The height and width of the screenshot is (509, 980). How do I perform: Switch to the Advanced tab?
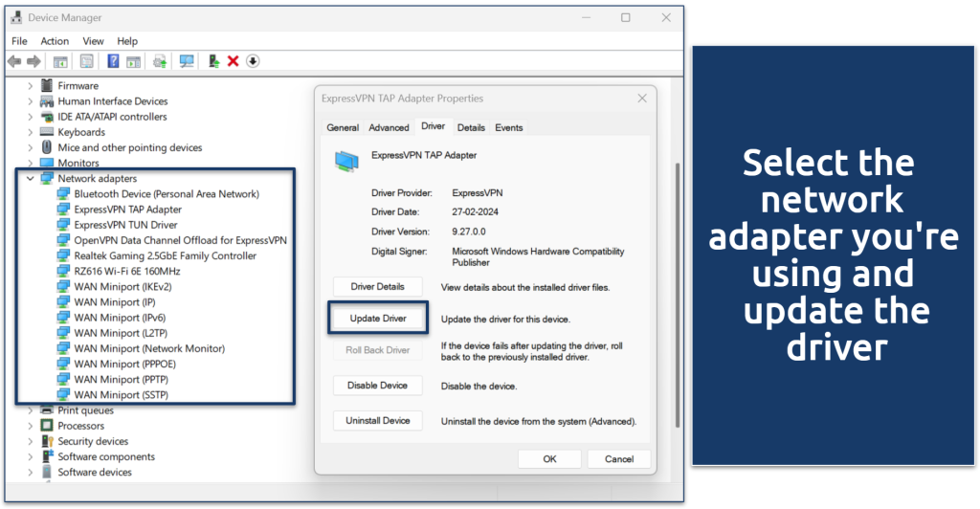[389, 127]
